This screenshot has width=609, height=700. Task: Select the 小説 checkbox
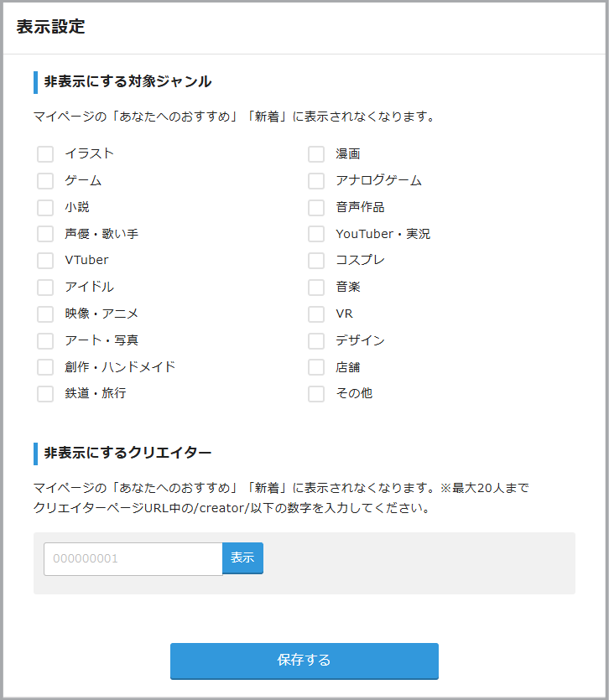45,208
